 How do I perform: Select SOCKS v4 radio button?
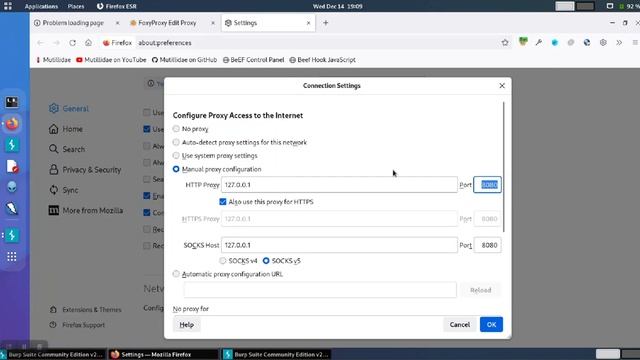coord(223,261)
